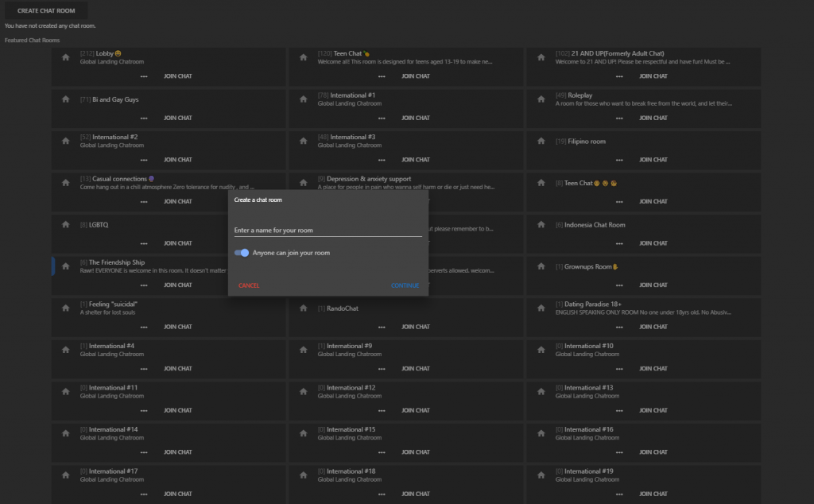The image size is (814, 504).
Task: Click the Create Chat Room button
Action: point(46,10)
